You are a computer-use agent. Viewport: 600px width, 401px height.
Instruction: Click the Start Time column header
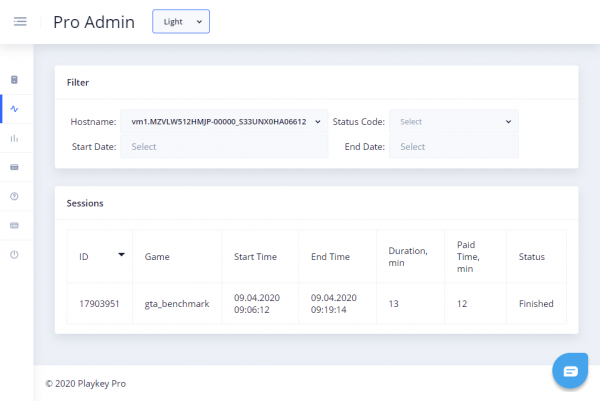pyautogui.click(x=255, y=257)
